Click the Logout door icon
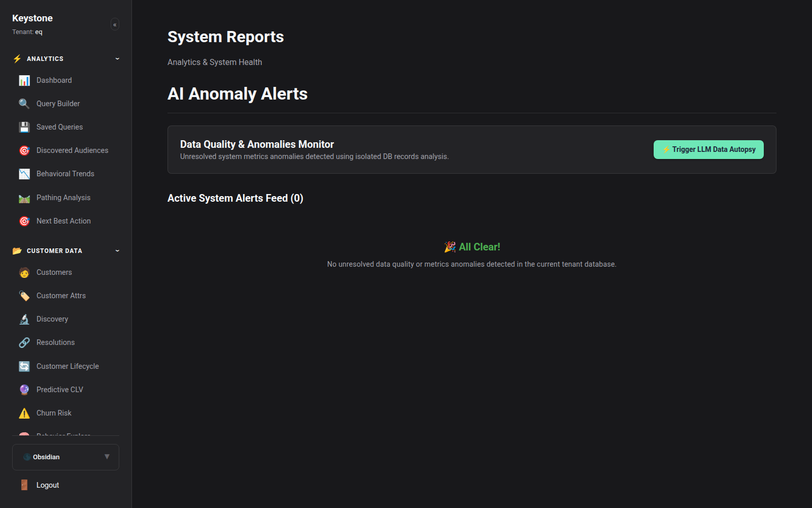The width and height of the screenshot is (812, 508). (24, 485)
